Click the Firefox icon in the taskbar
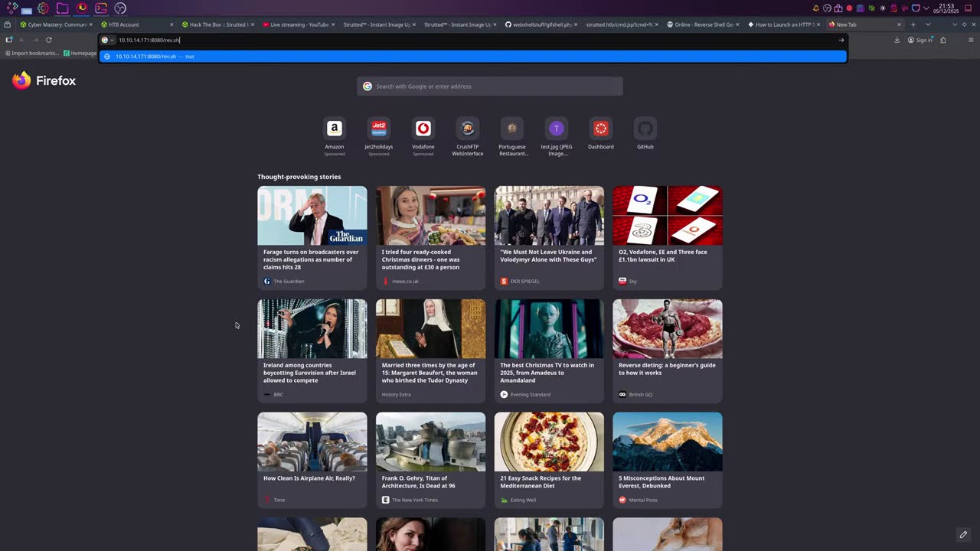980x551 pixels. [x=82, y=8]
